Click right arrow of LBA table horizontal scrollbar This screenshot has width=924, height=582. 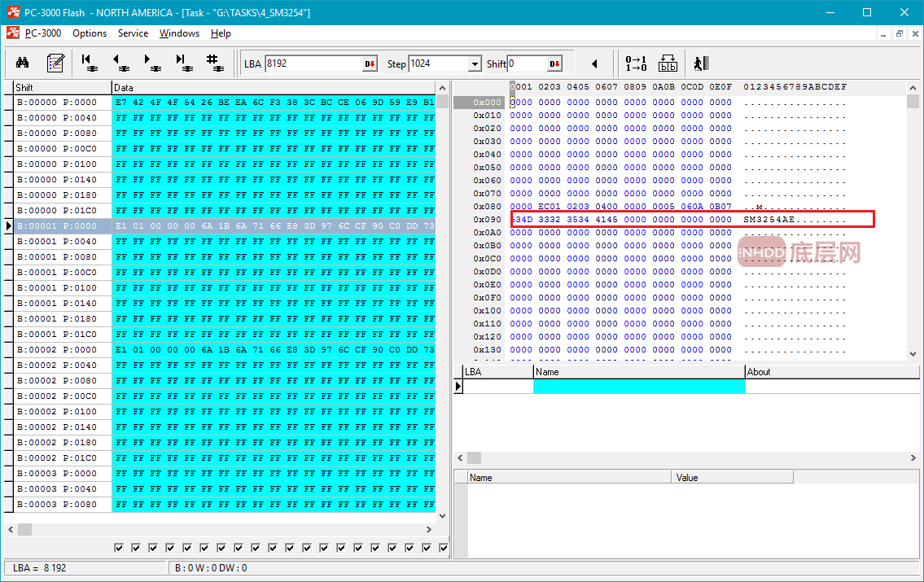pos(913,457)
